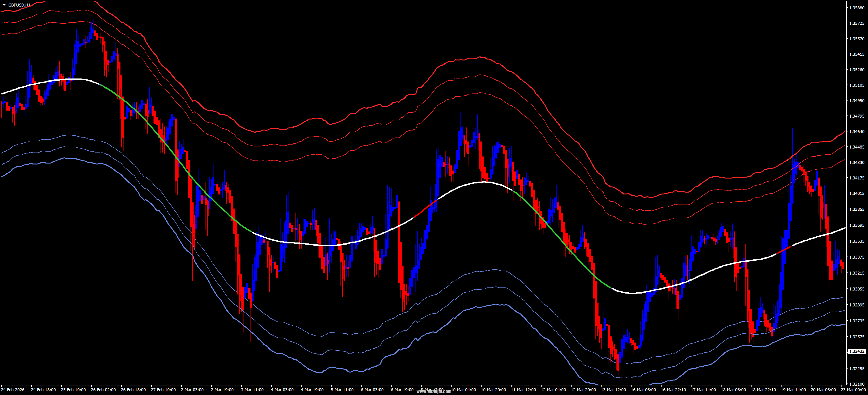
Task: Click the dropdown triangle beside GBPUSD,H1
Action: (x=4, y=5)
